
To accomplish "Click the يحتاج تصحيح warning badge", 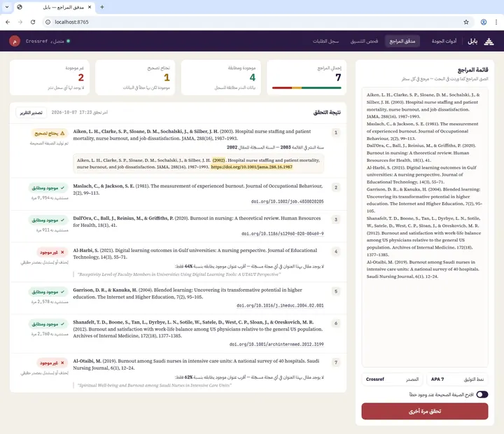I will click(x=49, y=133).
